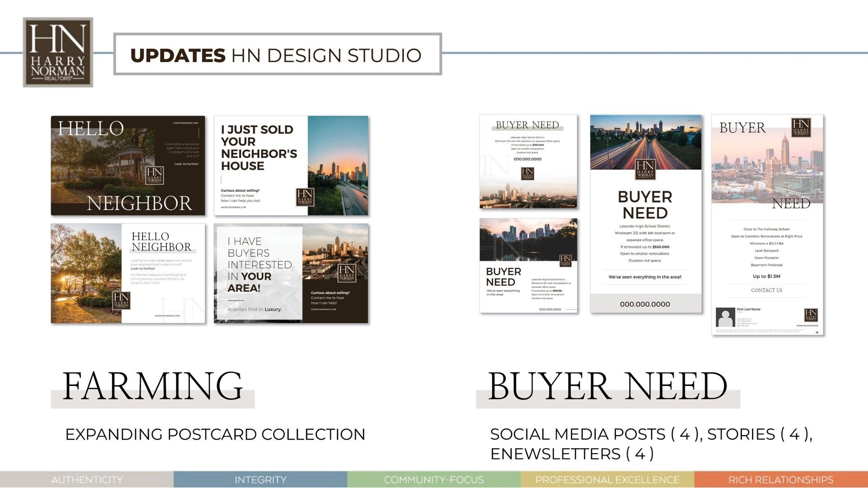Click the Authenticity color bar segment
Image resolution: width=868 pixels, height=488 pixels.
(x=87, y=479)
